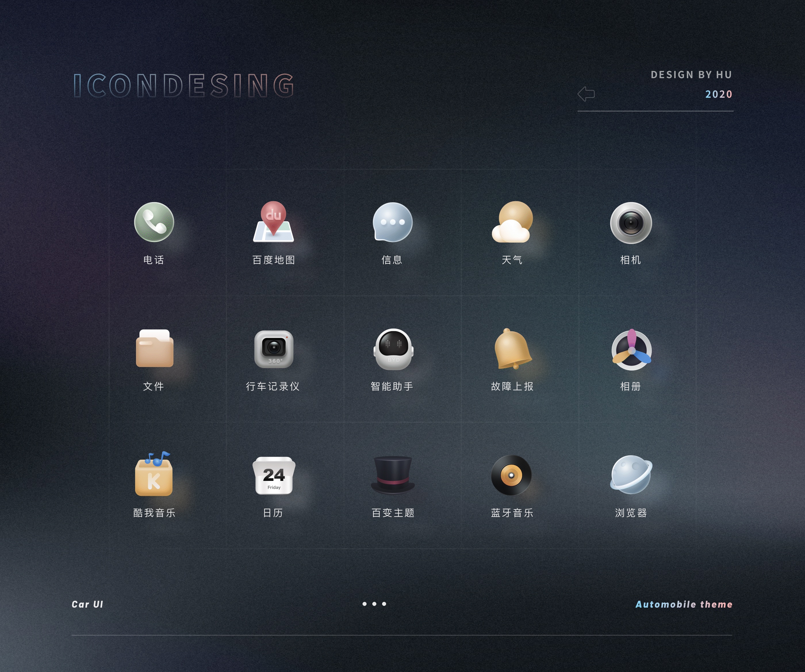The width and height of the screenshot is (805, 672).
Task: Click the Car UI label
Action: (87, 604)
